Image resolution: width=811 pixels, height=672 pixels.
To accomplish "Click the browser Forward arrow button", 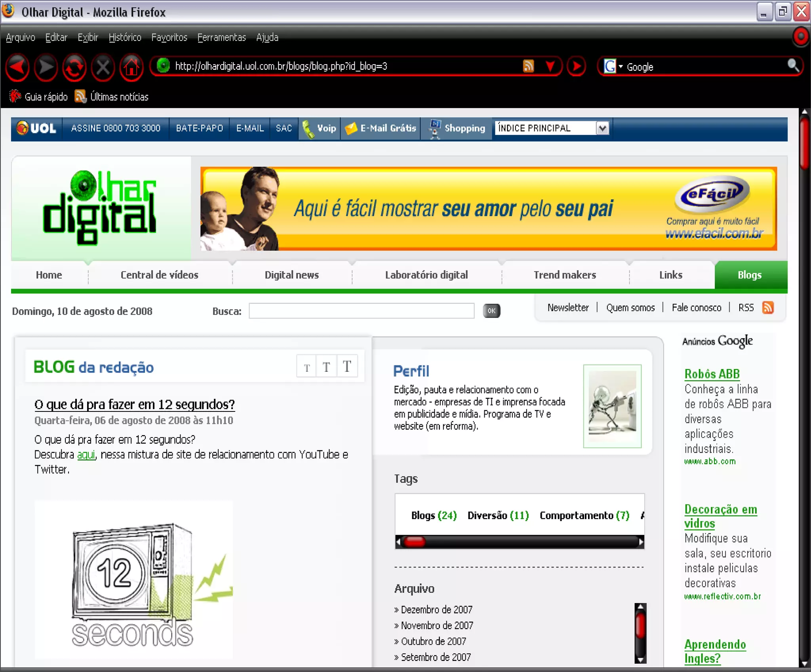I will [x=46, y=67].
